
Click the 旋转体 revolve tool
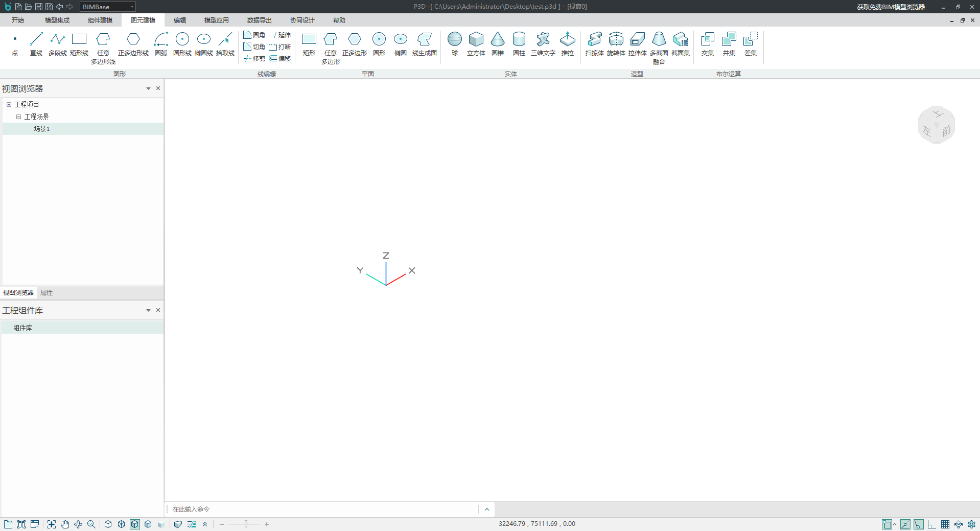pos(616,43)
